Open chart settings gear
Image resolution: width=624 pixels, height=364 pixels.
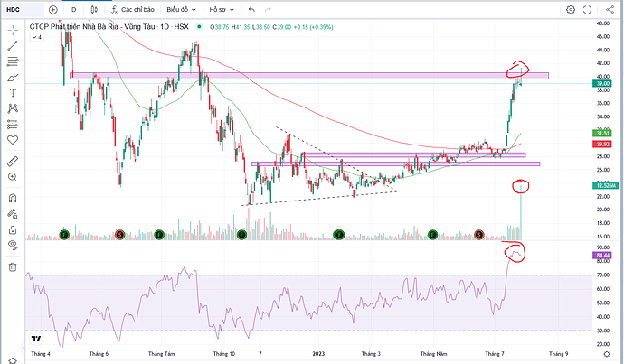tap(571, 10)
